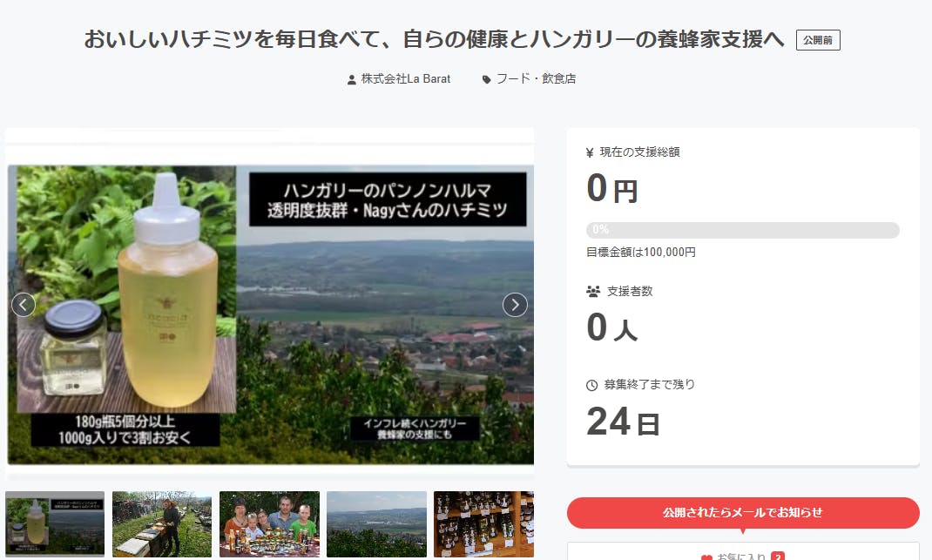This screenshot has width=932, height=560.
Task: Open the 株式会社La Barat owner link
Action: pos(406,79)
